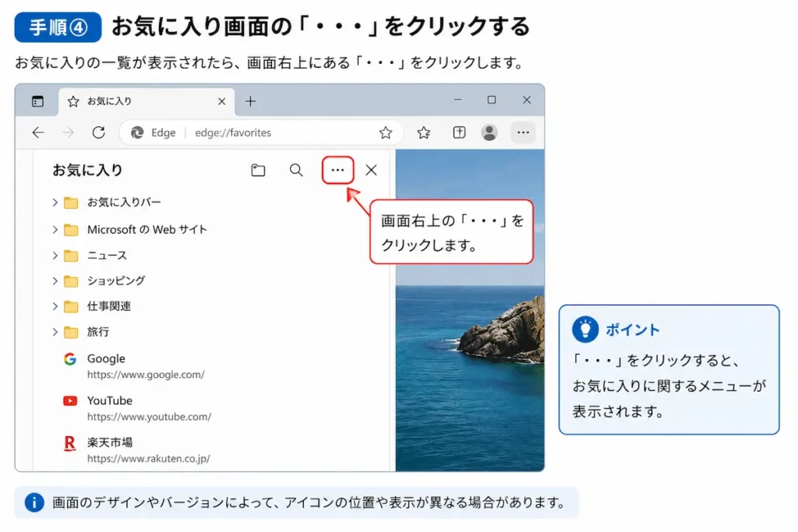Screen dimensions: 798x532
Task: Open Edge Settings and more menu
Action: [523, 132]
